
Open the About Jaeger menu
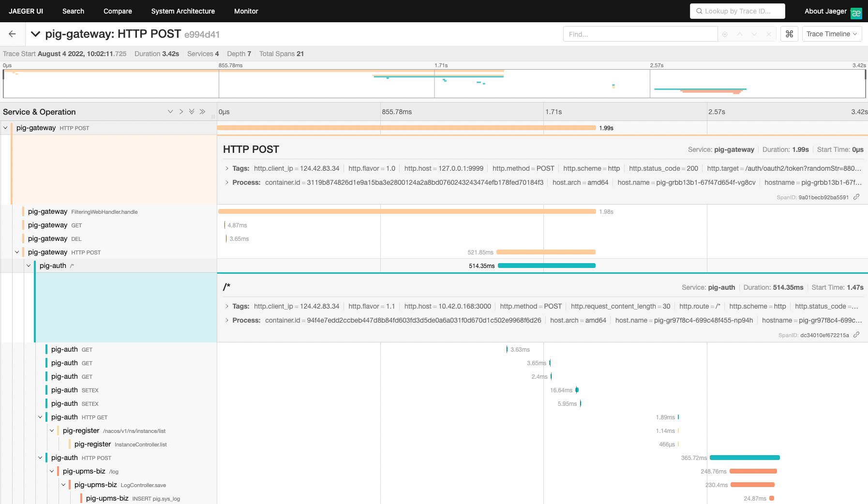(x=825, y=11)
